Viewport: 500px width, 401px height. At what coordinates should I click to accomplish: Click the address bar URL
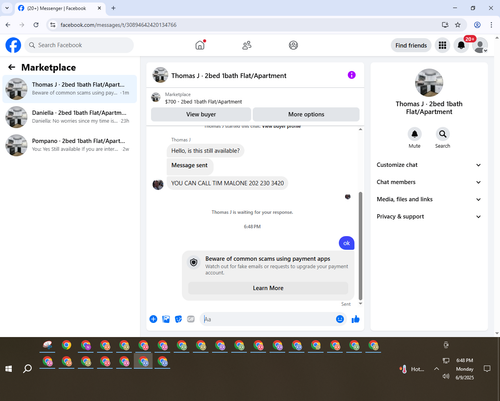(x=118, y=25)
